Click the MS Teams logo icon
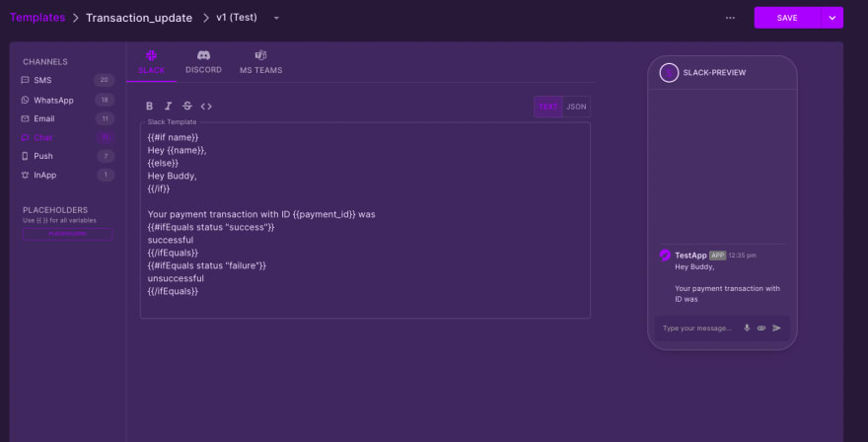868x442 pixels. 260,55
